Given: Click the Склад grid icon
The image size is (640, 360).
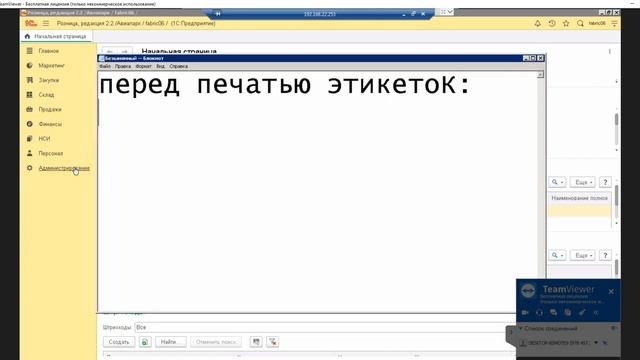Looking at the screenshot, I should click(29, 95).
